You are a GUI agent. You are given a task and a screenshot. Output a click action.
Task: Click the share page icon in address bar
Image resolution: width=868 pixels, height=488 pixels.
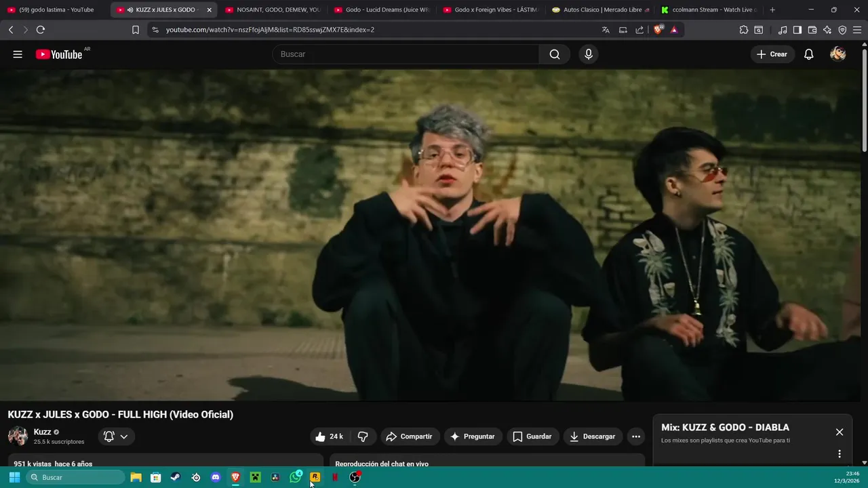coord(639,30)
